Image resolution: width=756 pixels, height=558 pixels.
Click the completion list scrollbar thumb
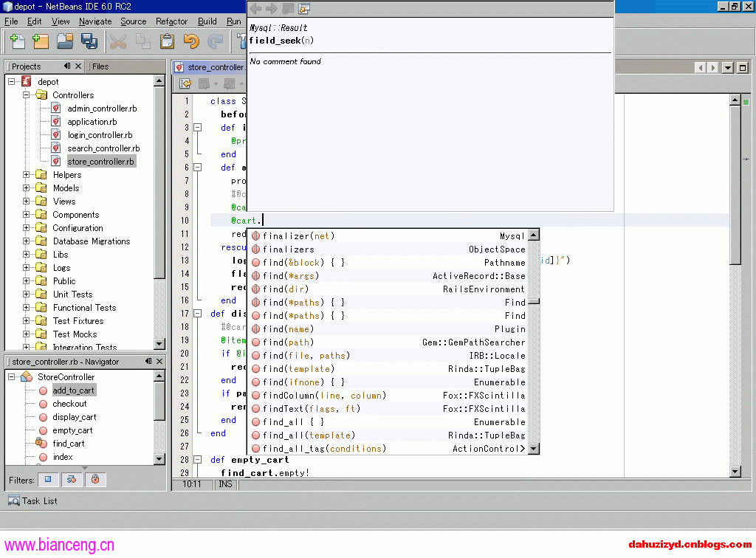534,302
